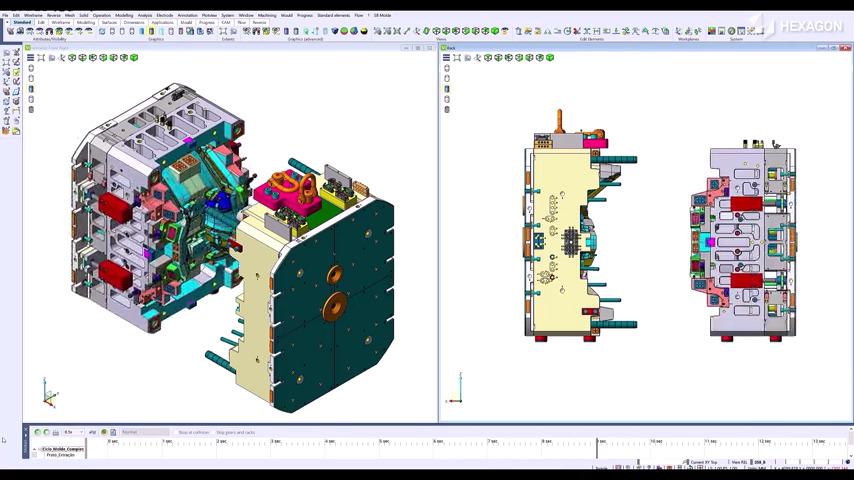Collapse the Ciclo_Molde_Completo tree node

(35, 449)
